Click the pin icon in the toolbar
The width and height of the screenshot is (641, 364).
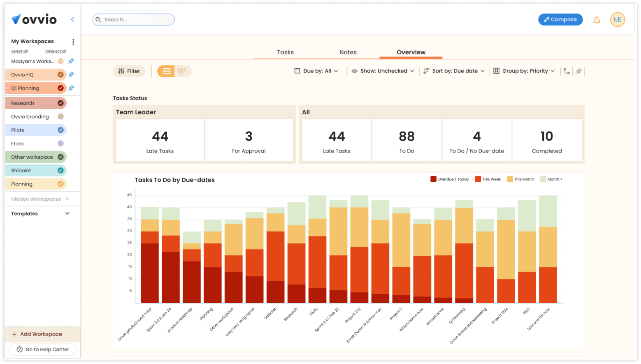click(578, 71)
